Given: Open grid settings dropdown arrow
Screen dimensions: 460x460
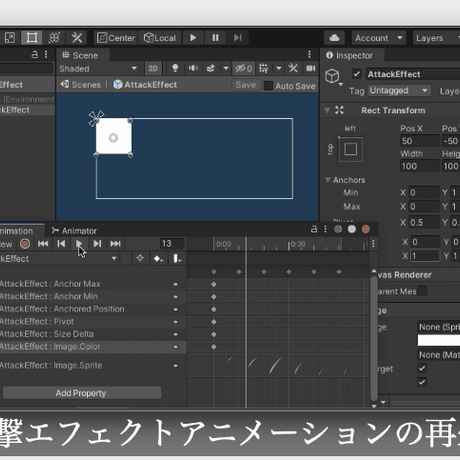Looking at the screenshot, I should coord(279,69).
